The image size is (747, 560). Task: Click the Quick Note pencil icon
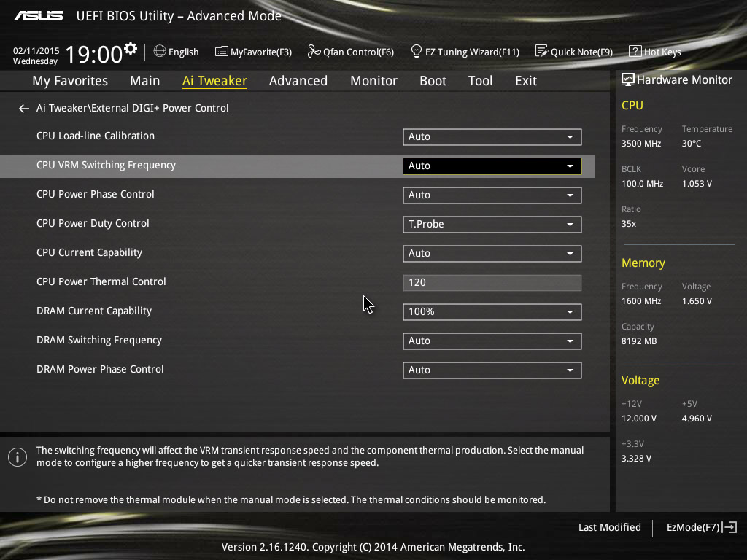pos(542,51)
